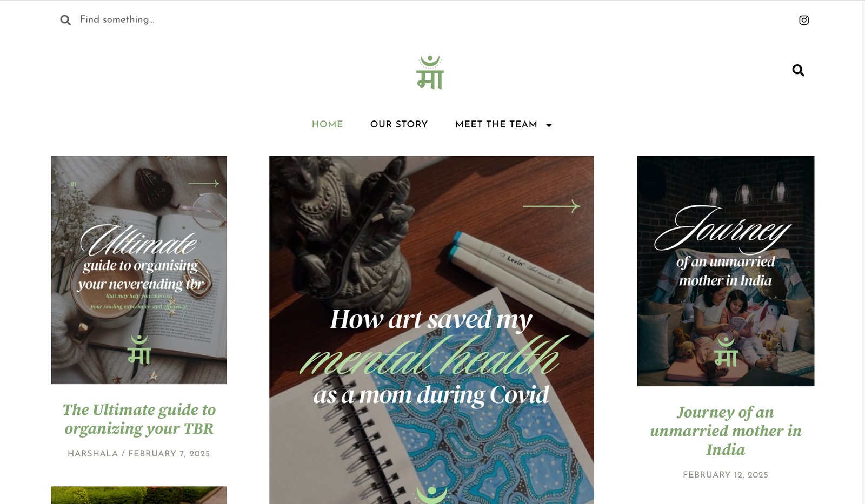Click Maa logo on the Journey image
This screenshot has width=865, height=504.
[726, 352]
